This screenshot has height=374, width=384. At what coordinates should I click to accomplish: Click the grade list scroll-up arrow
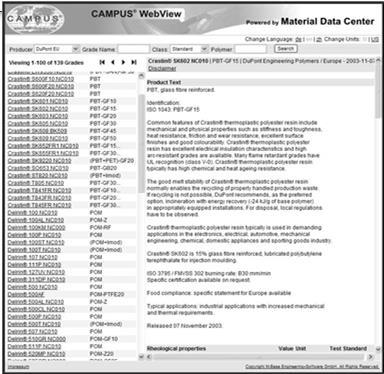pyautogui.click(x=141, y=76)
